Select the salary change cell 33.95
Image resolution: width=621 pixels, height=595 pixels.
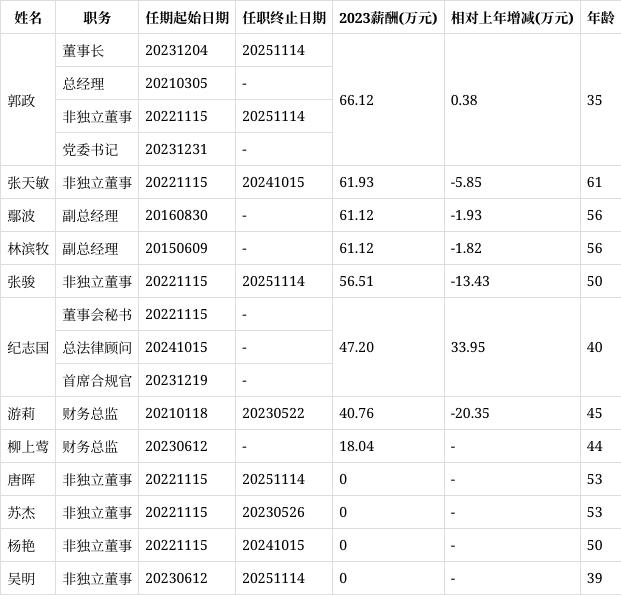(467, 347)
